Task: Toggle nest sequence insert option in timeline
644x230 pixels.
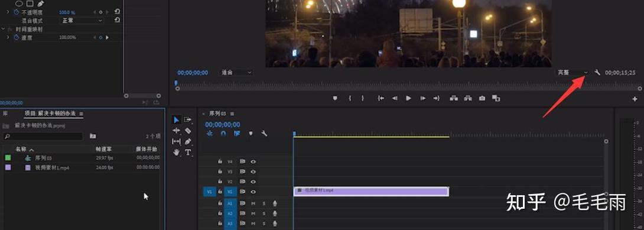Action: coord(210,134)
